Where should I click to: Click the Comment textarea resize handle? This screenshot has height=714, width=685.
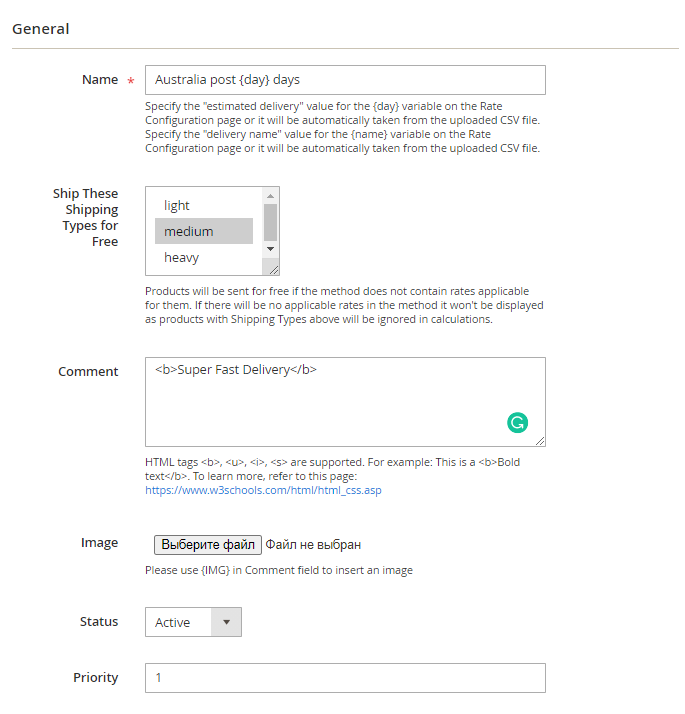540,441
